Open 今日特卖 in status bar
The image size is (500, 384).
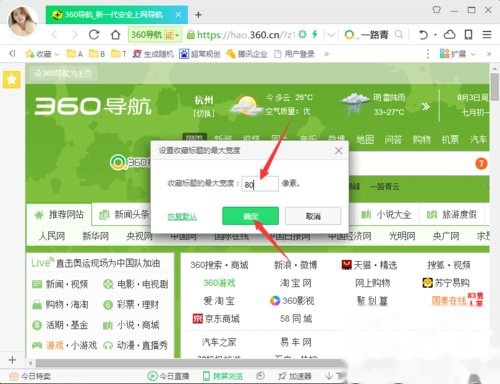(x=30, y=377)
